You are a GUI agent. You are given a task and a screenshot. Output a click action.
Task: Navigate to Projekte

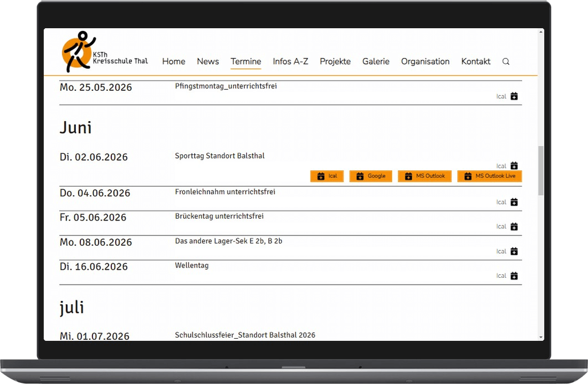pyautogui.click(x=335, y=61)
